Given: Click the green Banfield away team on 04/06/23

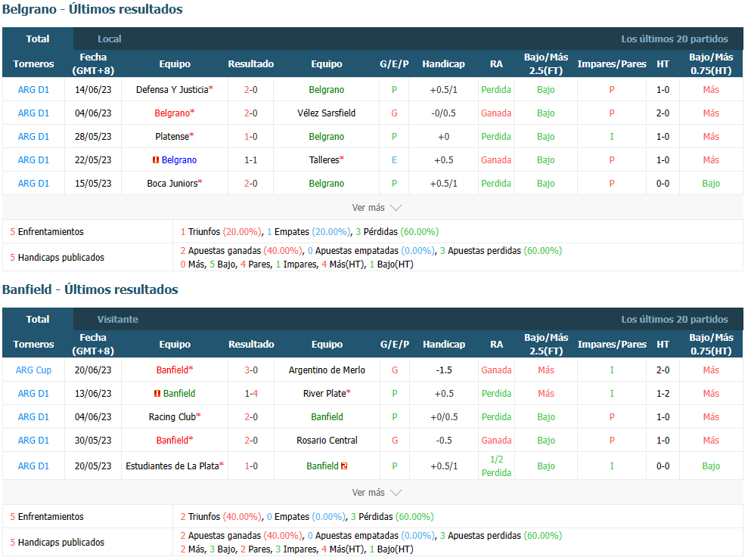Looking at the screenshot, I should (327, 417).
